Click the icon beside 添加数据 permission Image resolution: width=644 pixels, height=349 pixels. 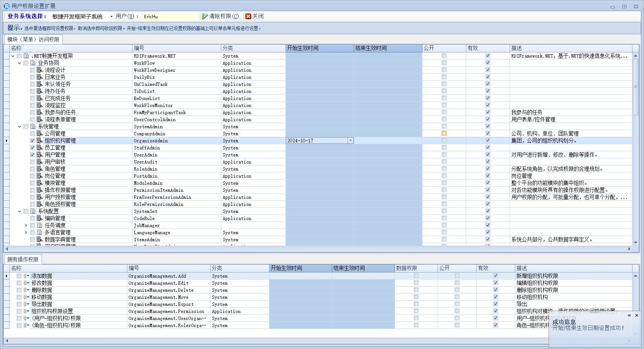click(26, 276)
